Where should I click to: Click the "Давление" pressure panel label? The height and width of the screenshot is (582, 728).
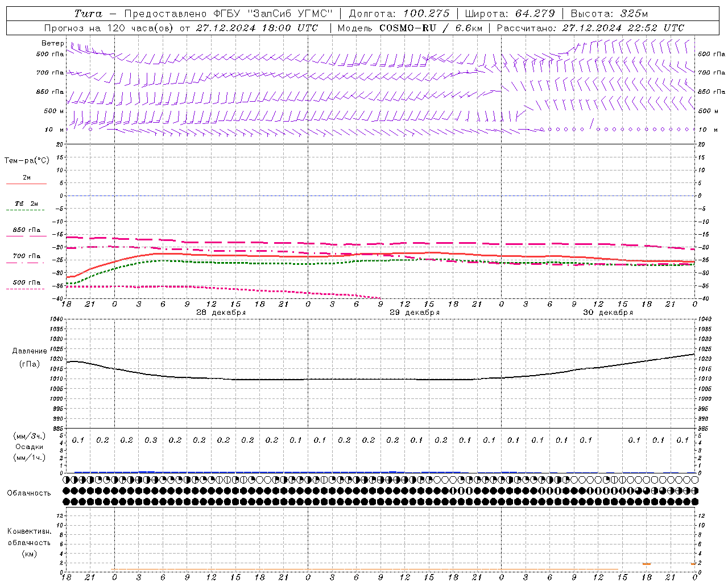(x=30, y=351)
